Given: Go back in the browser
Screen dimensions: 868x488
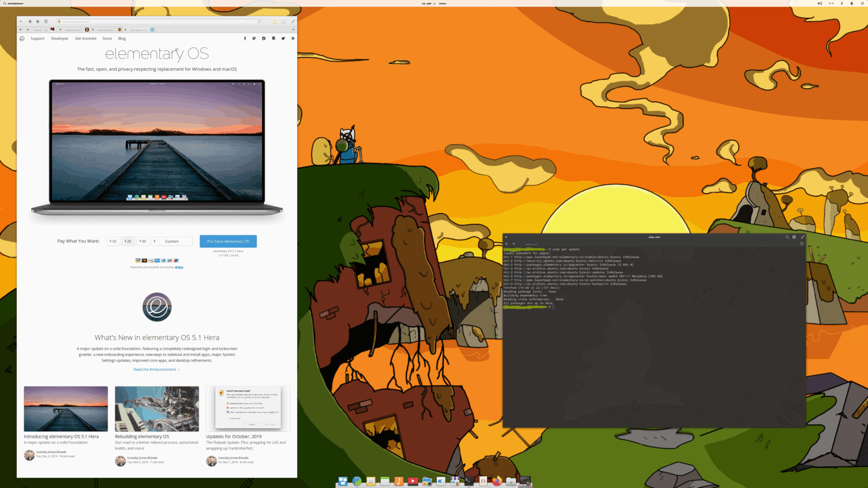Looking at the screenshot, I should coord(30,21).
